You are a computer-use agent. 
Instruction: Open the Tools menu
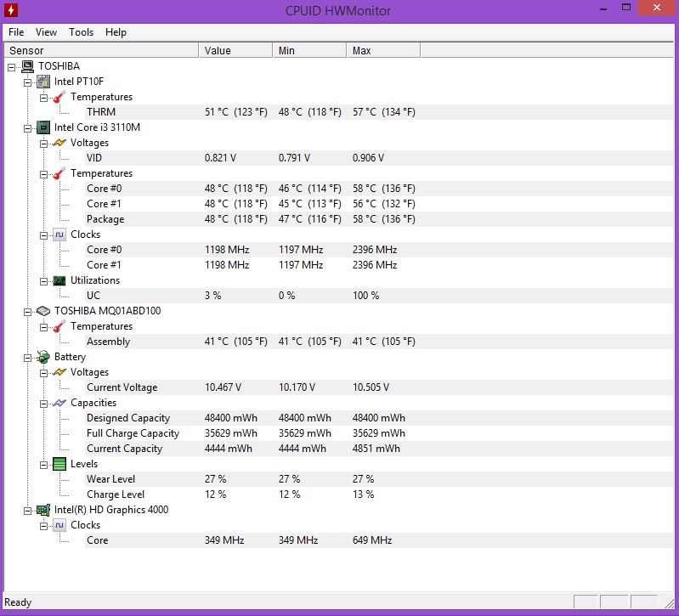82,32
